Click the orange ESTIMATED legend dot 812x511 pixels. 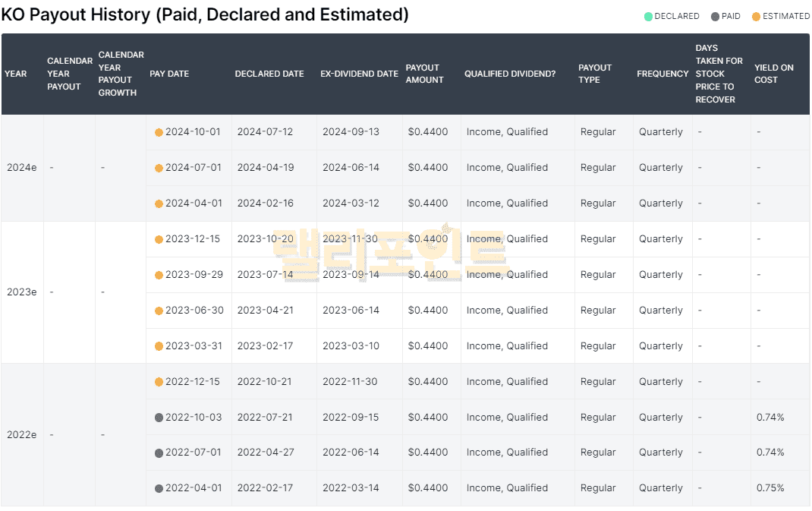(757, 17)
